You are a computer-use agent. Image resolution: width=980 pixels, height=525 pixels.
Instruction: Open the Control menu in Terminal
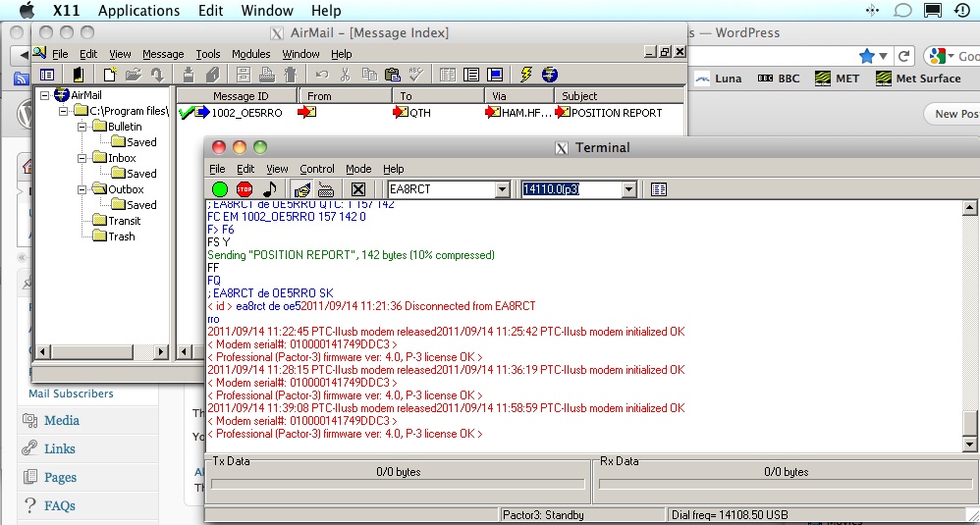point(317,169)
